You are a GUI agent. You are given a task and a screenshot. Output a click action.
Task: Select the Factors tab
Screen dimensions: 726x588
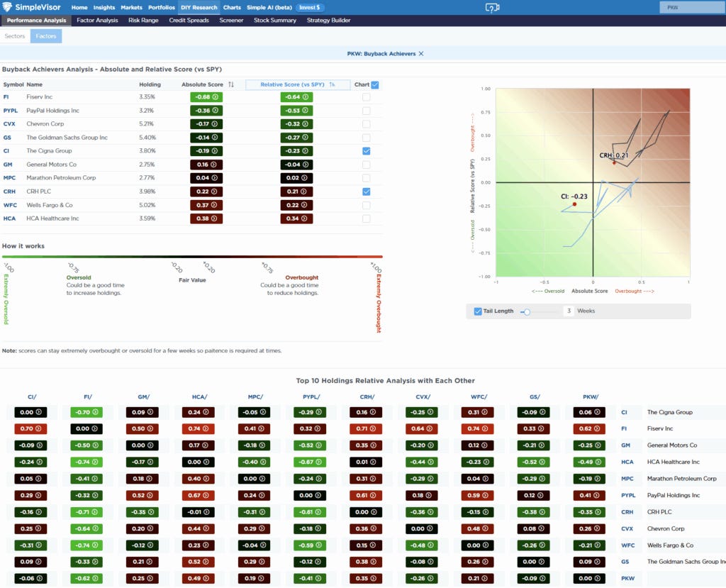pos(45,35)
